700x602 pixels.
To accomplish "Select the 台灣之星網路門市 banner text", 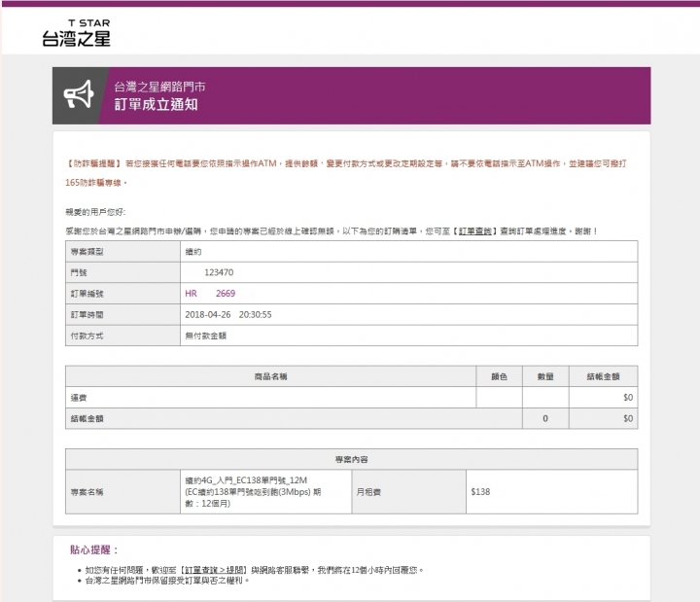I will click(159, 87).
